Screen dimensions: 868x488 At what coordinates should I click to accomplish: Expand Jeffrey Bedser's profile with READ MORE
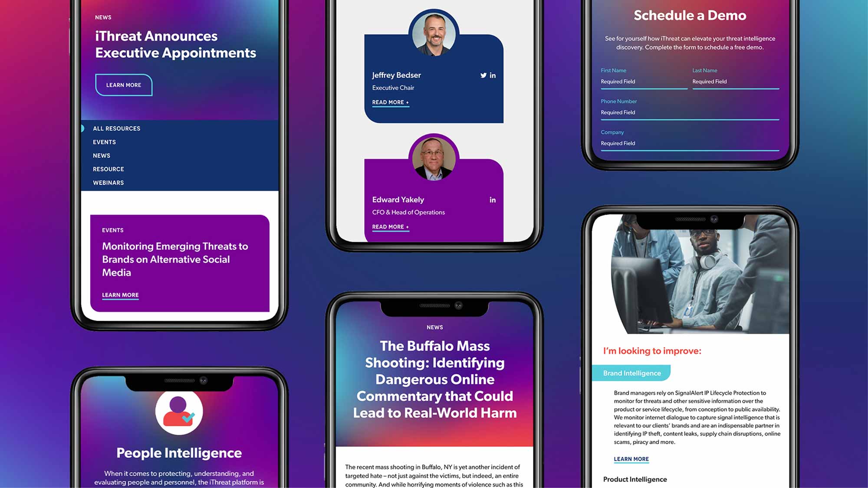pos(389,102)
